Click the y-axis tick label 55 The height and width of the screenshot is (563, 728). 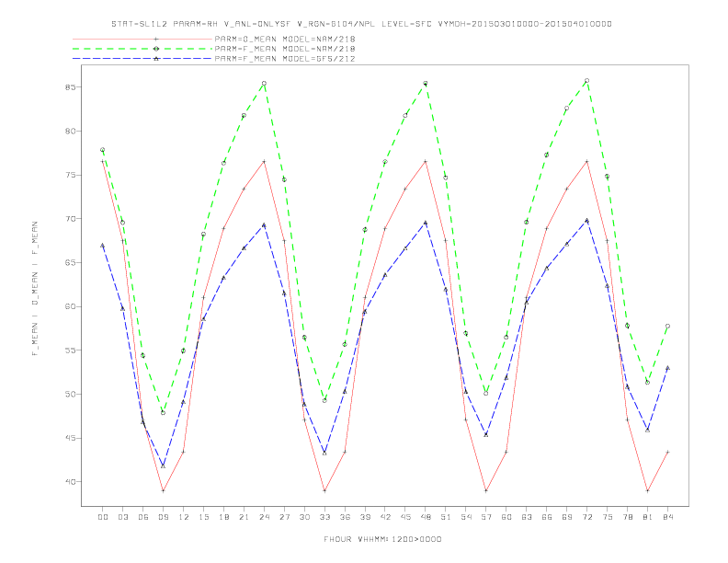[x=71, y=350]
